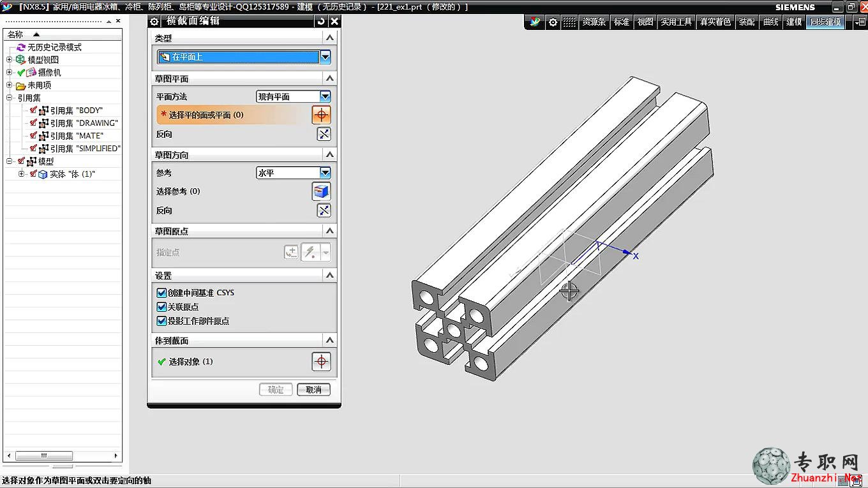Uncheck 创建中间基准 CSYS checkbox
This screenshot has width=868, height=488.
[161, 293]
